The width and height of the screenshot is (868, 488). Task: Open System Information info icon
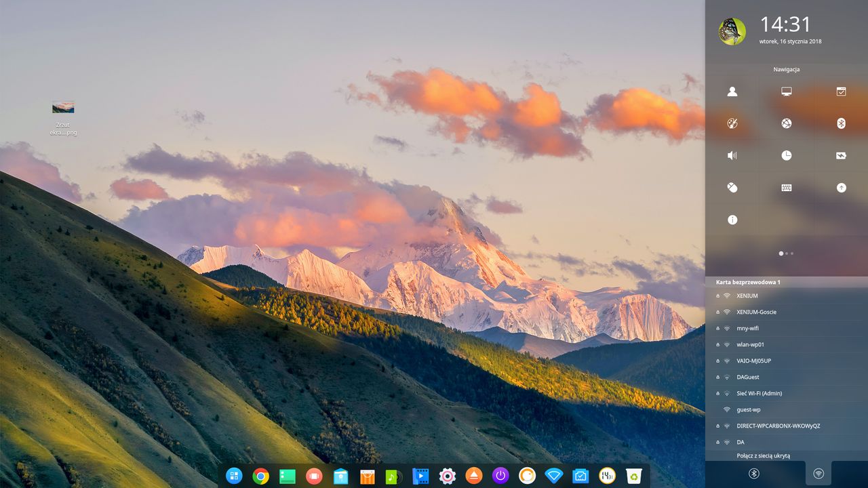point(732,220)
